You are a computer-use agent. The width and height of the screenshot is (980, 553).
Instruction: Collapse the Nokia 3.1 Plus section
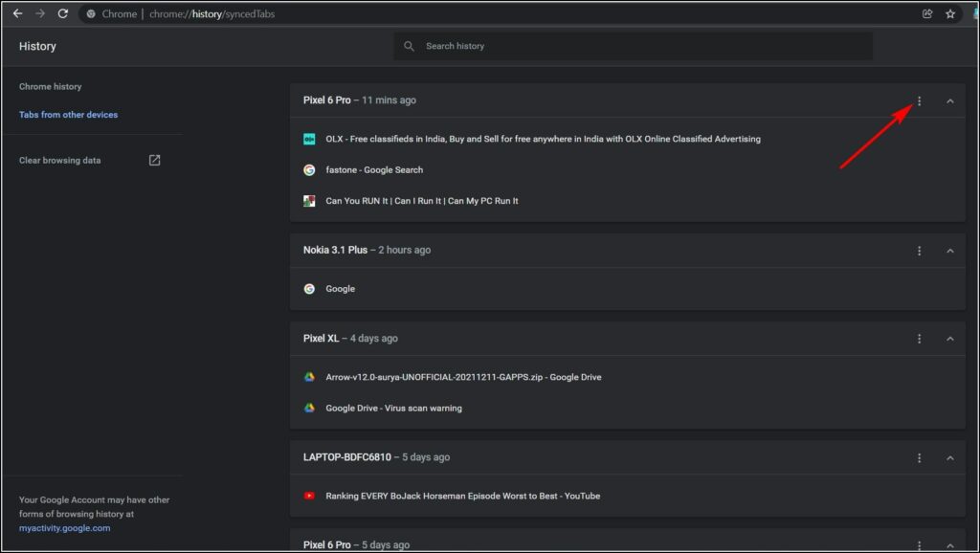click(950, 251)
